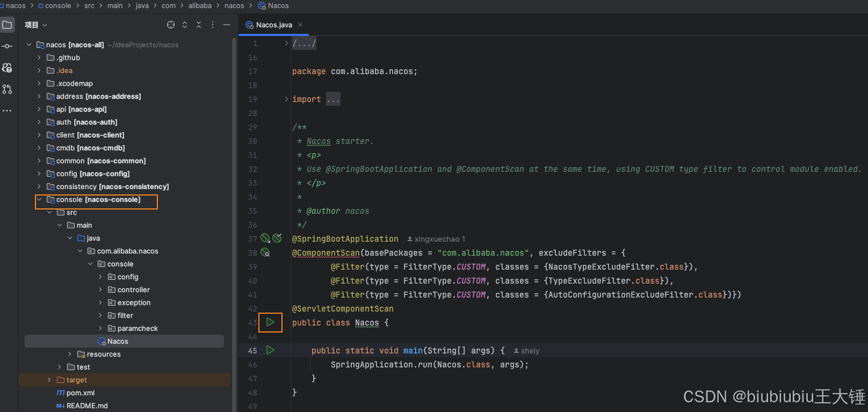
Task: Click the tool window icon below Commit
Action: 8,68
